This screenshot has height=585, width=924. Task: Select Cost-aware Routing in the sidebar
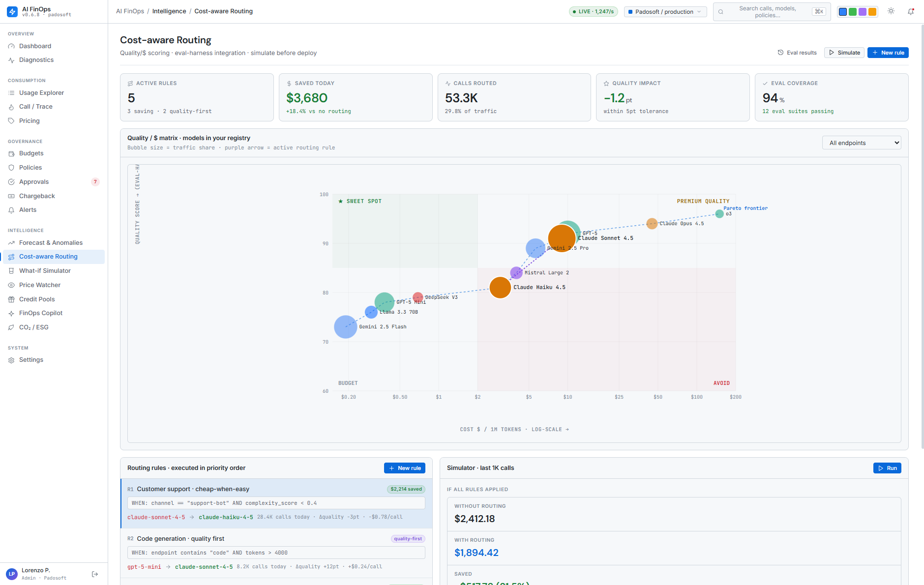point(54,257)
